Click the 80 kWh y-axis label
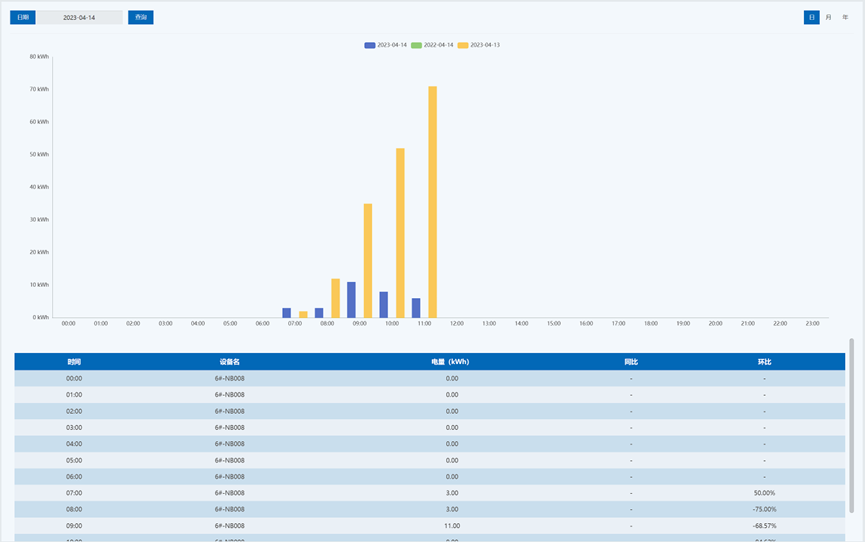865x542 pixels. click(x=39, y=56)
